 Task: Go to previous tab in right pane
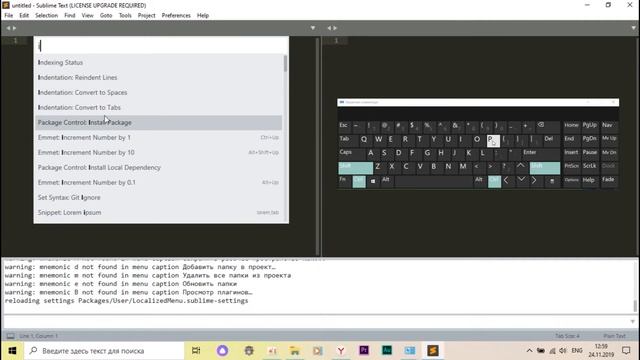point(329,28)
